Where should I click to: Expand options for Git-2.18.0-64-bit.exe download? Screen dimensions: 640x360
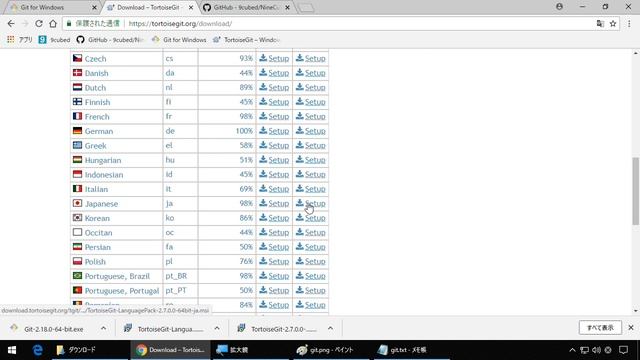103,328
